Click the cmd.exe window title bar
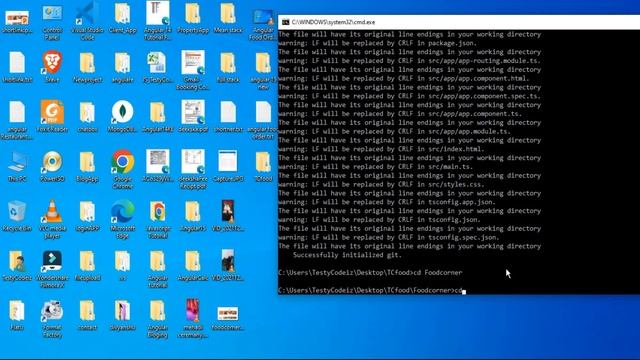Image resolution: width=640 pixels, height=360 pixels. pyautogui.click(x=459, y=22)
